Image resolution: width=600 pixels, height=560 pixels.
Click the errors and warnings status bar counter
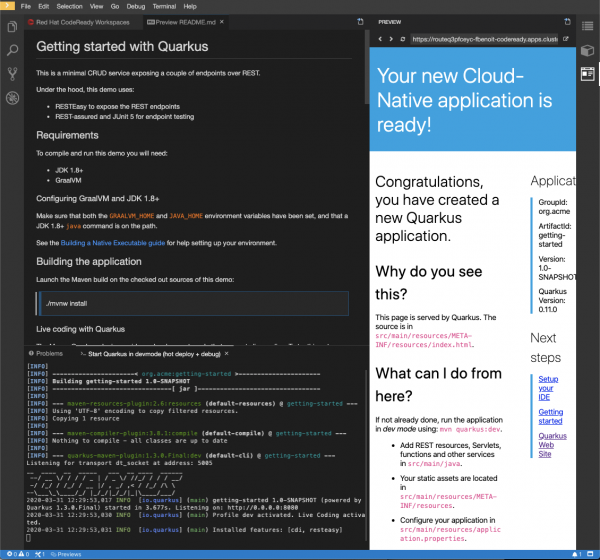pyautogui.click(x=20, y=554)
